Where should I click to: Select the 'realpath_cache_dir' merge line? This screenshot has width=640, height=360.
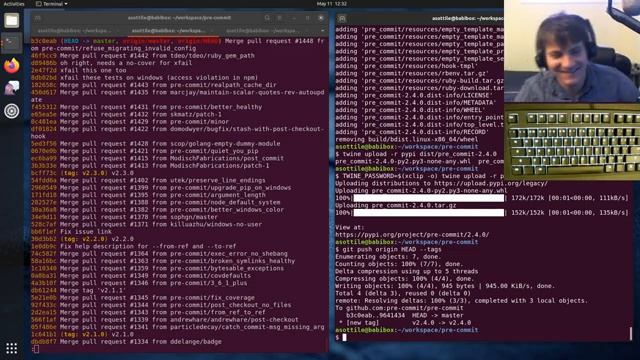pos(153,85)
